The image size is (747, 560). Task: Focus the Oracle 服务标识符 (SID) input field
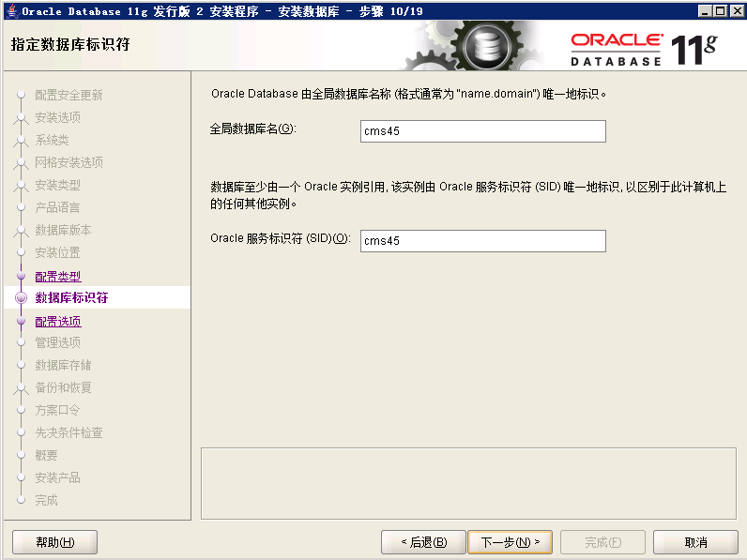(x=483, y=241)
